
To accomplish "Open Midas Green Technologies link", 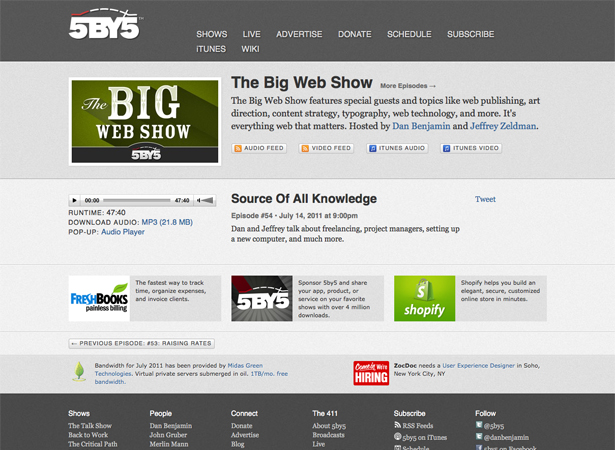I will point(178,370).
